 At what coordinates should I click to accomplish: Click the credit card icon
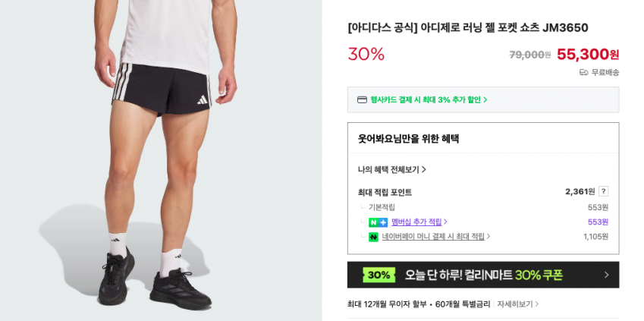coord(362,99)
